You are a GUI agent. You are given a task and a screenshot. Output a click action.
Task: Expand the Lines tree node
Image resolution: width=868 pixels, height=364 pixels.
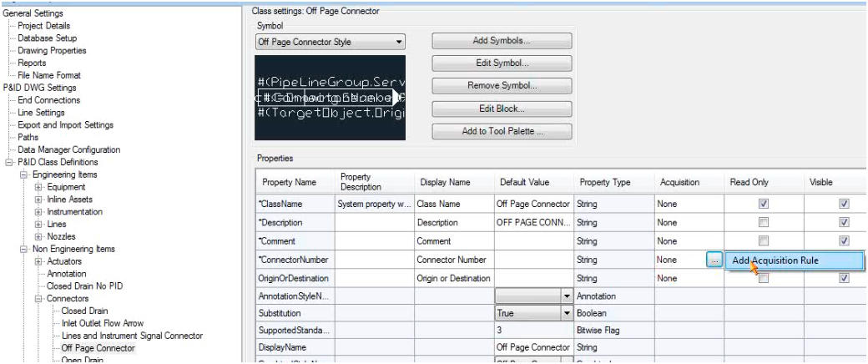pyautogui.click(x=38, y=225)
